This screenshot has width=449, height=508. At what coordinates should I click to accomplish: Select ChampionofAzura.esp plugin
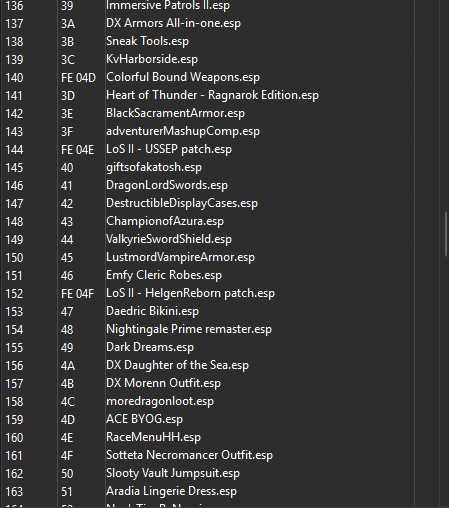[165, 221]
